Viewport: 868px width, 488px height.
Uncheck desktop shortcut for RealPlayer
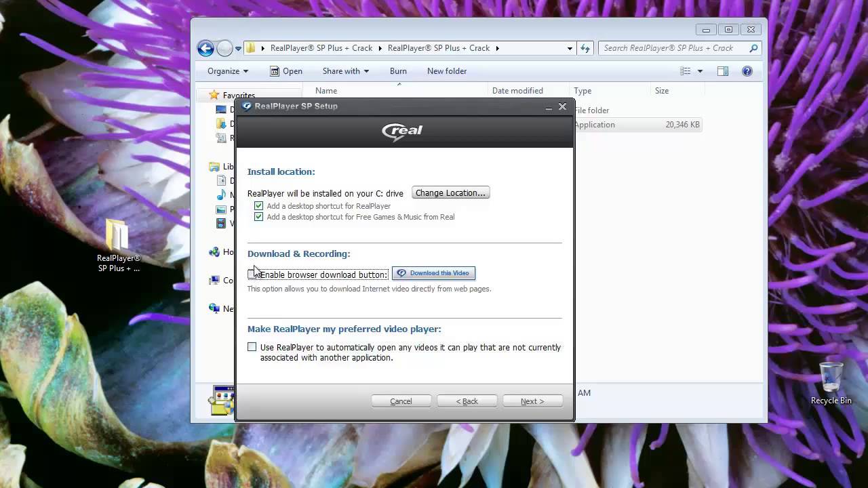[x=258, y=206]
